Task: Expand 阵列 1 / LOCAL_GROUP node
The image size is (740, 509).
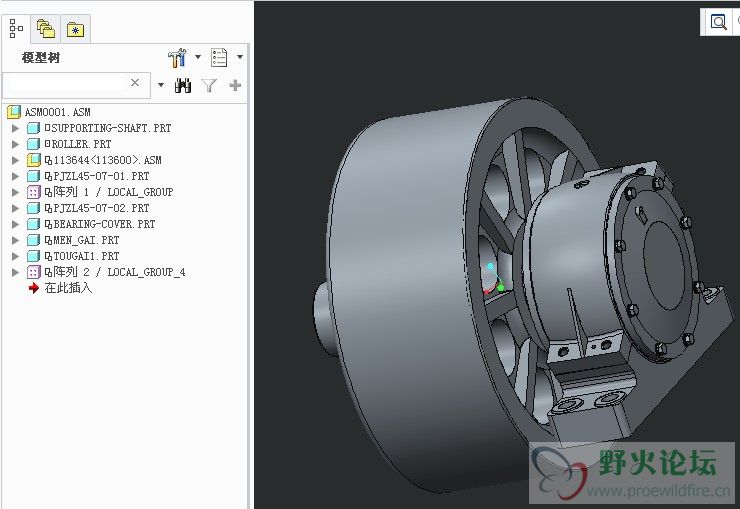Action: 15,192
